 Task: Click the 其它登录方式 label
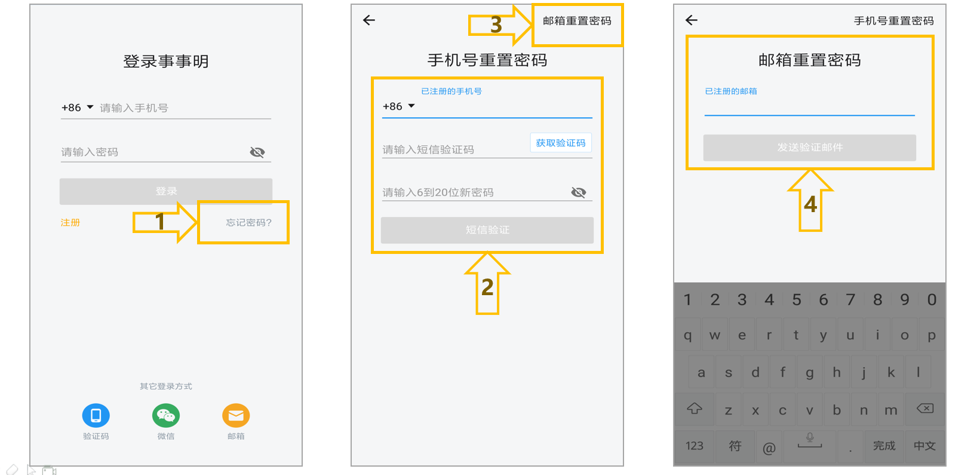(x=166, y=387)
